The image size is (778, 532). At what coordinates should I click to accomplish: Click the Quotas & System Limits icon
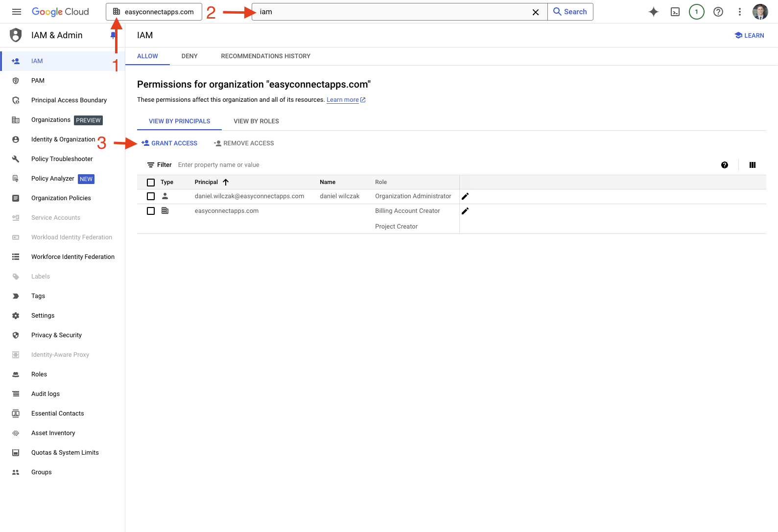(16, 453)
